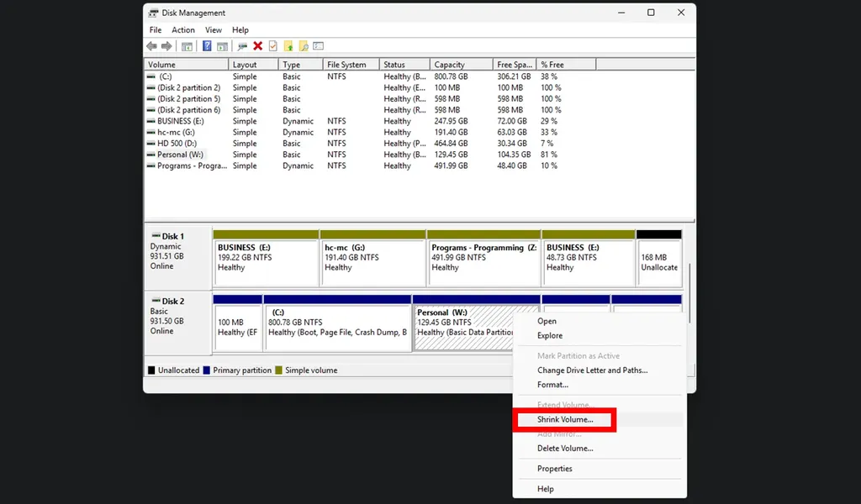Select Change Drive Letter and Paths option
861x504 pixels.
592,370
